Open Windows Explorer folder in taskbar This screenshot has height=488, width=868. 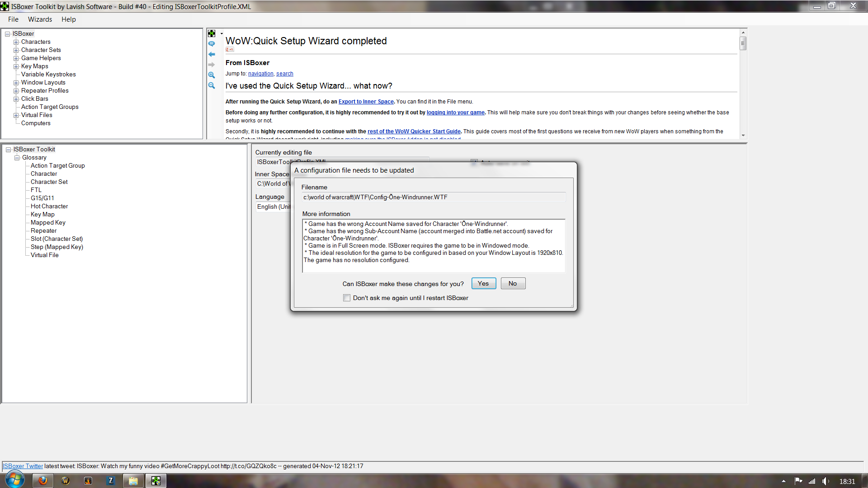(133, 481)
